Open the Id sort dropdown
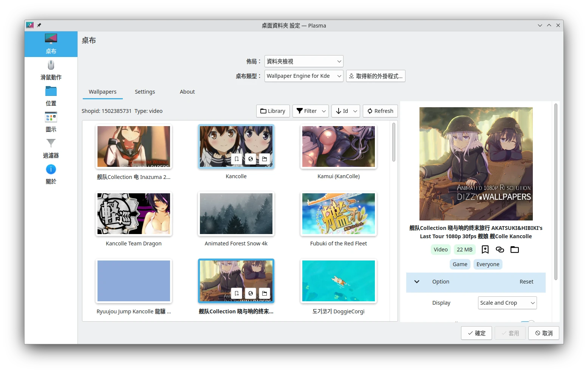The height and width of the screenshot is (373, 588). 345,111
